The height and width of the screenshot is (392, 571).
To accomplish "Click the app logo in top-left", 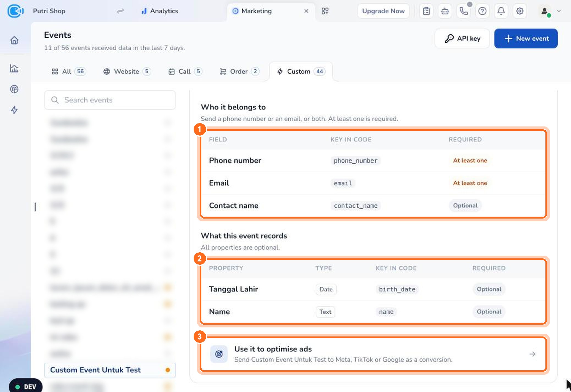I will (x=15, y=11).
